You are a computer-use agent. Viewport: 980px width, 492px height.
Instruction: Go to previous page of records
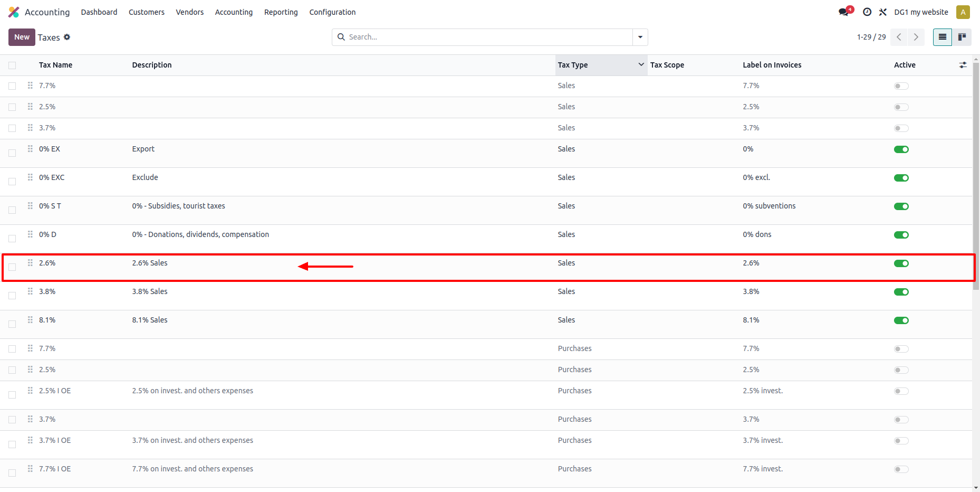pos(899,37)
